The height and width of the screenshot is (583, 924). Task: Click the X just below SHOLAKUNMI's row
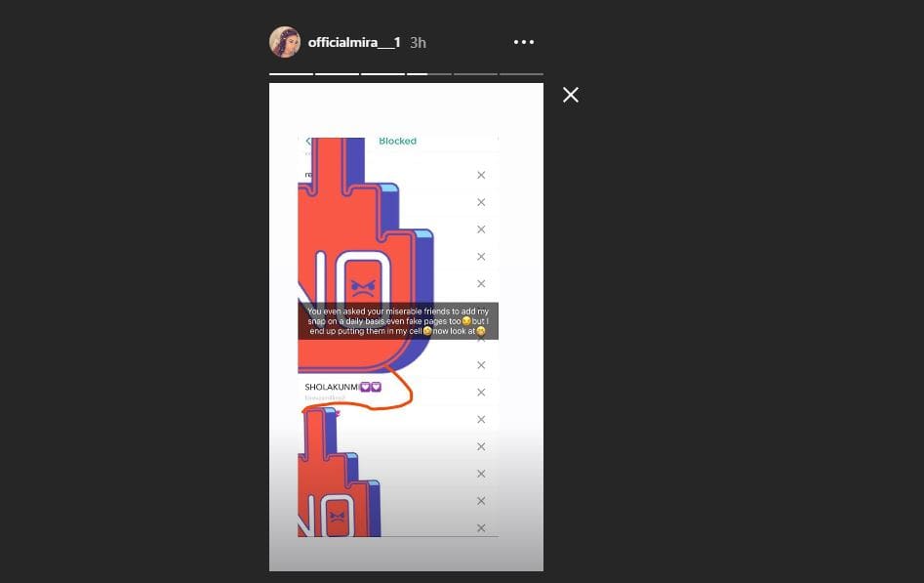[481, 420]
